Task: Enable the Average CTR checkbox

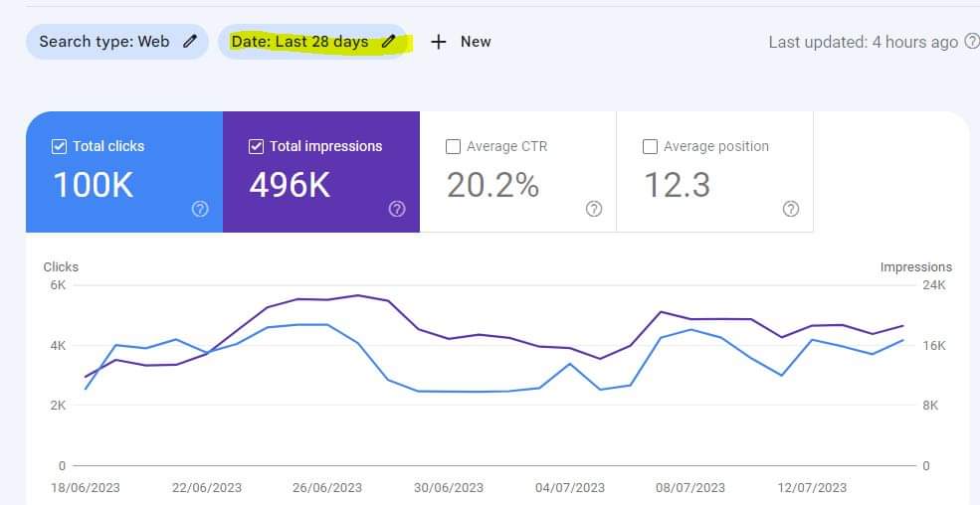Action: [x=453, y=147]
